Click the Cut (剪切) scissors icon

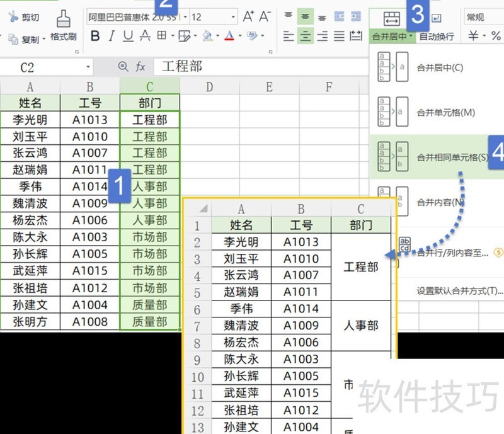point(13,17)
